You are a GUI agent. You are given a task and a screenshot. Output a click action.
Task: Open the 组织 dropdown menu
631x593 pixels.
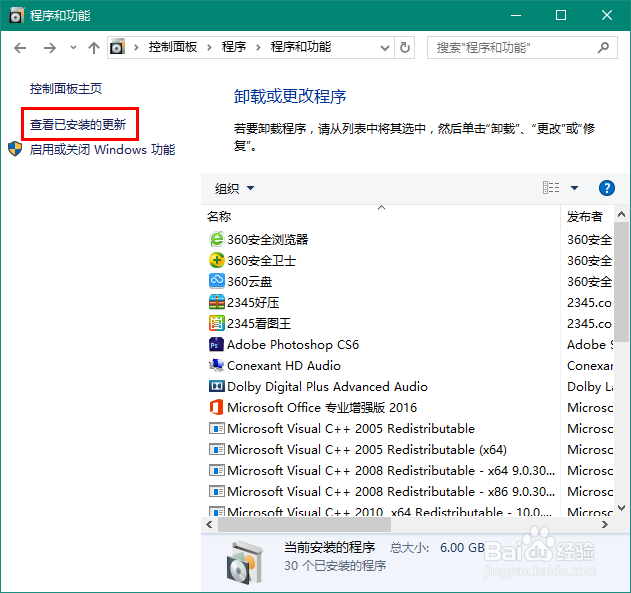pos(234,188)
